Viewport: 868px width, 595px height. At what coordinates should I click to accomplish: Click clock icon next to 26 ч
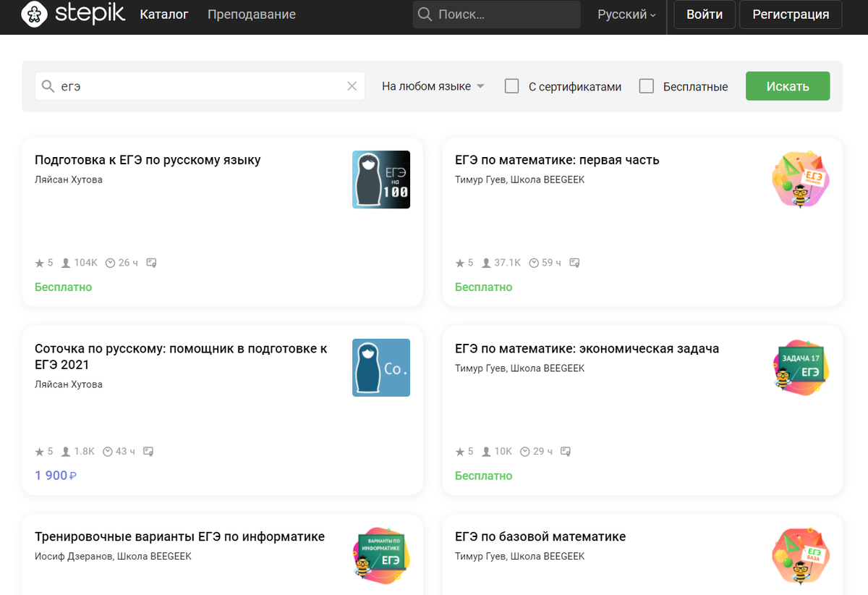[110, 263]
